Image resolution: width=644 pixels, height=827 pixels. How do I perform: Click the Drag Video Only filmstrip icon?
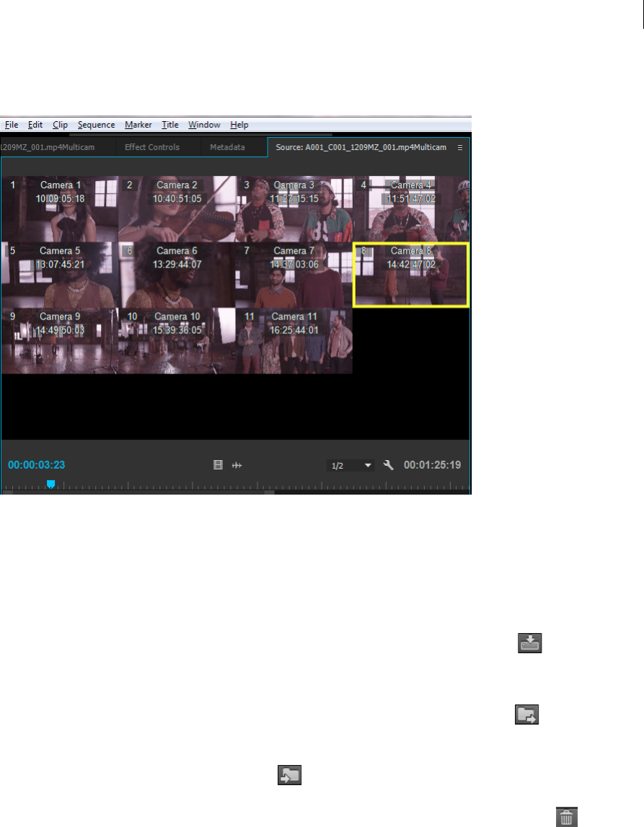click(x=218, y=464)
